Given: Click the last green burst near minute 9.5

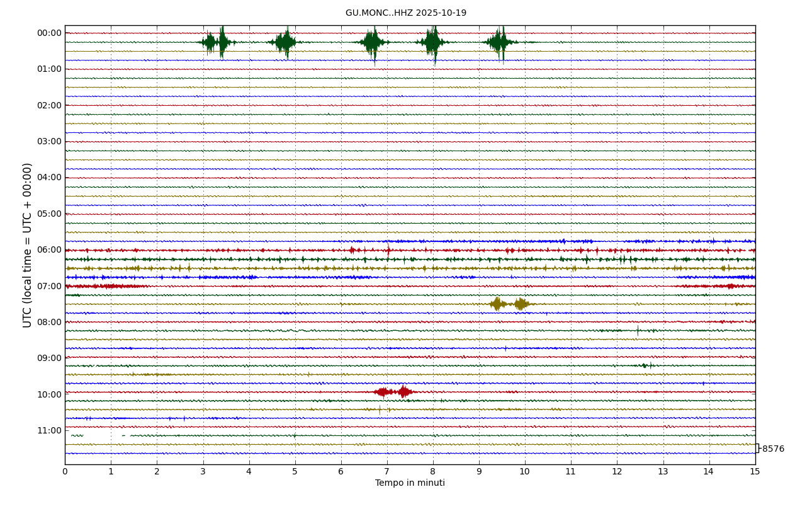Looking at the screenshot, I should click(x=500, y=42).
